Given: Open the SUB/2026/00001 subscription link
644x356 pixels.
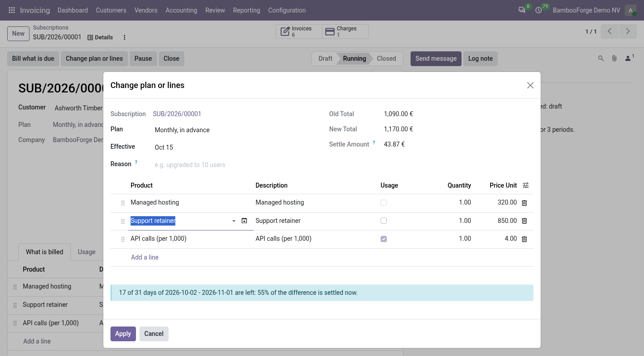Looking at the screenshot, I should click(x=177, y=114).
